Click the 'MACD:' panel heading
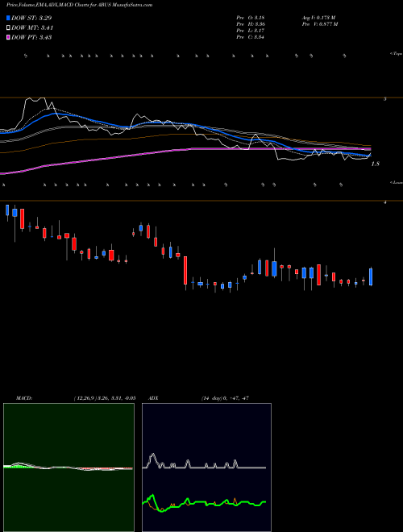 coord(24,398)
